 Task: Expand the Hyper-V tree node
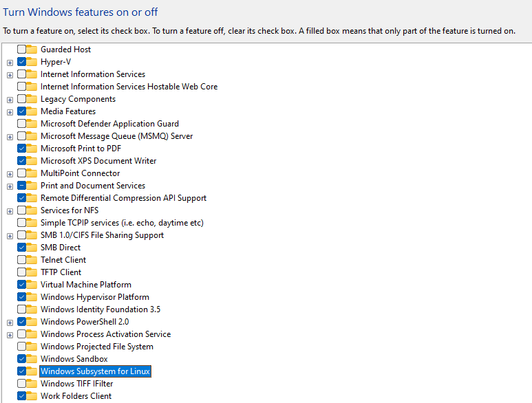(x=10, y=63)
